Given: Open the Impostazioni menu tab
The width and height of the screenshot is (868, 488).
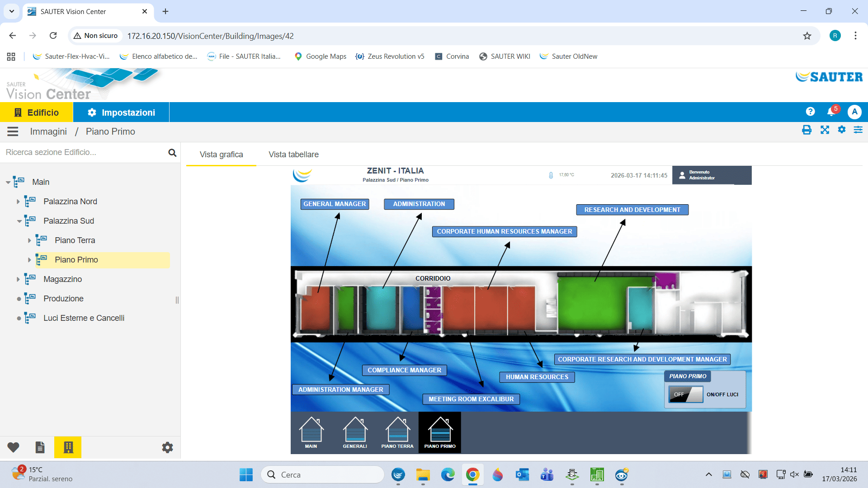Looking at the screenshot, I should click(121, 113).
